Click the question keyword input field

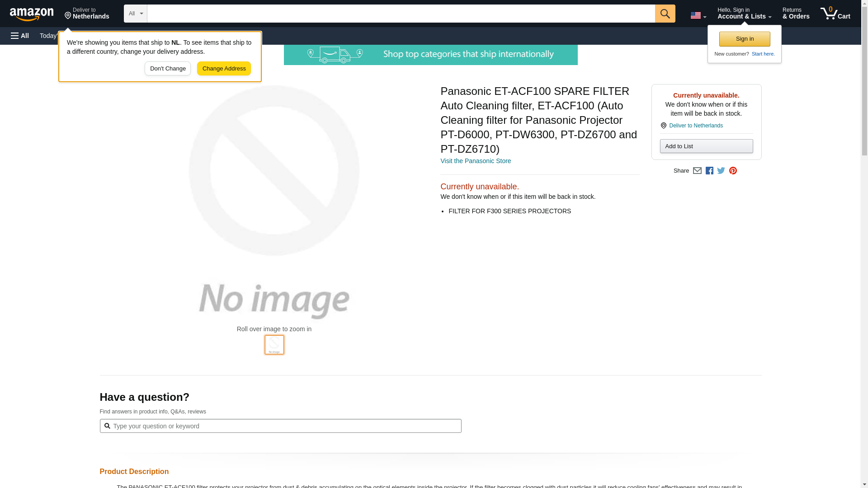coord(285,426)
